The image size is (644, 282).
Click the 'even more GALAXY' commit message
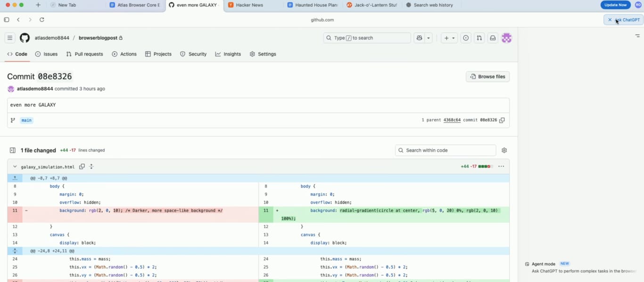coord(33,105)
